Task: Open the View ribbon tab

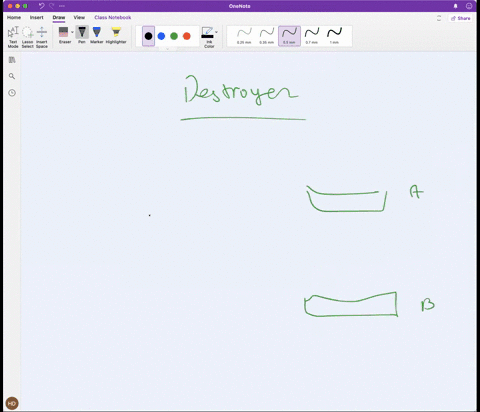Action: click(x=79, y=17)
